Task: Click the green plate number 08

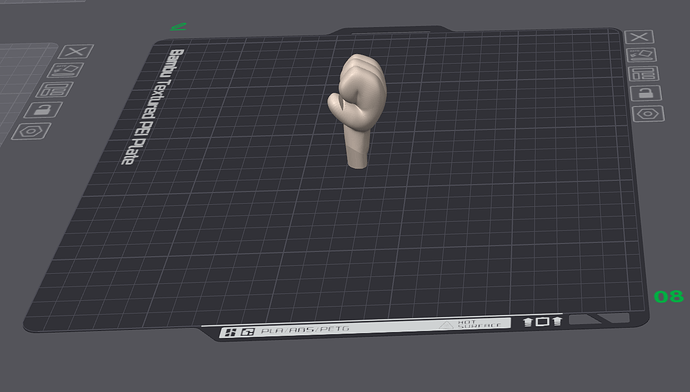Action: coord(669,297)
